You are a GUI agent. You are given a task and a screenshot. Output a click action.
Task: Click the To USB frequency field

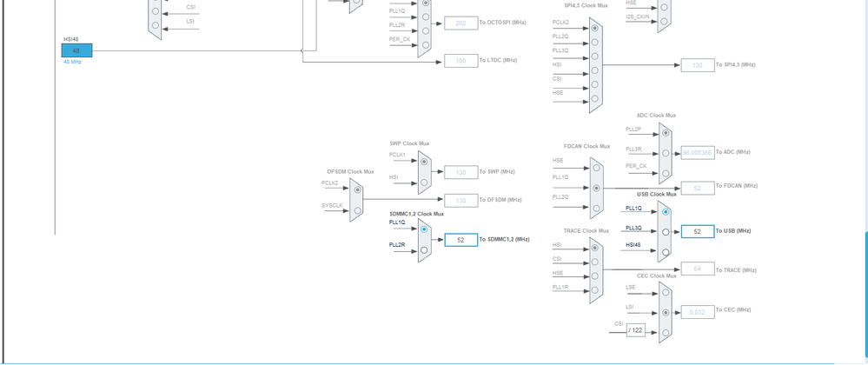click(698, 231)
